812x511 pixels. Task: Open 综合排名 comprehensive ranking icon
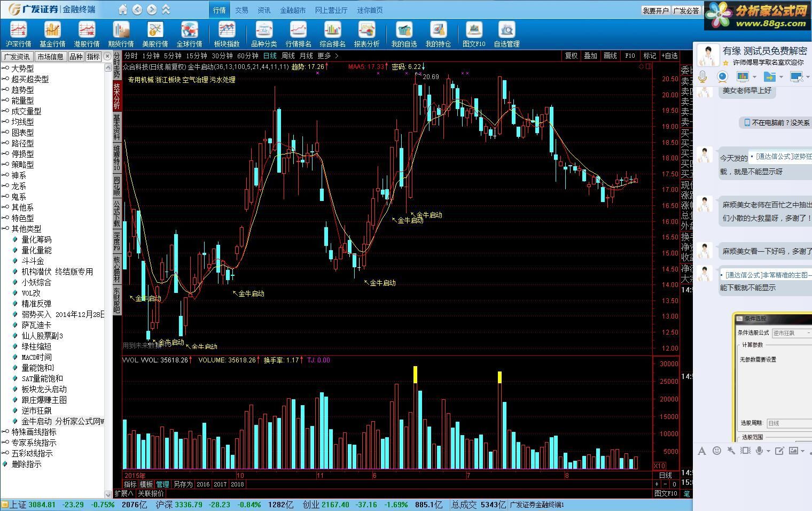[x=332, y=35]
